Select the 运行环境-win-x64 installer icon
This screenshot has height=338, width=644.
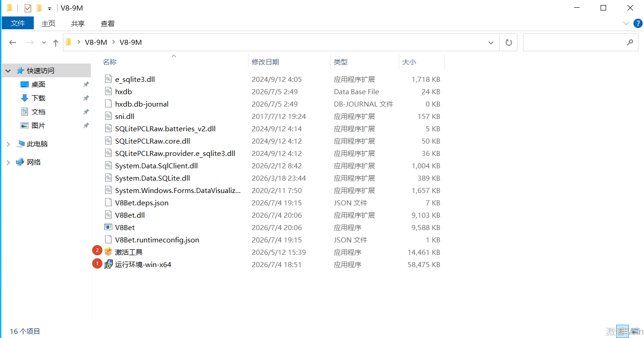pyautogui.click(x=108, y=264)
